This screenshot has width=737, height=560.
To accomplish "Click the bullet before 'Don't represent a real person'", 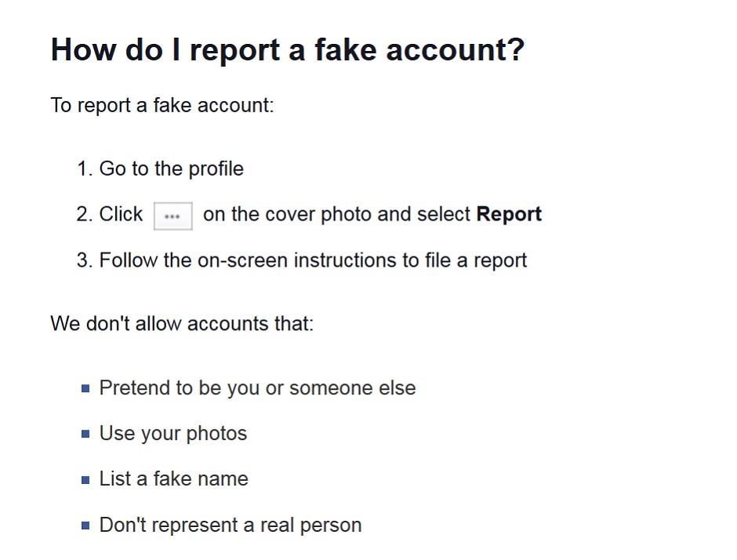I will (x=85, y=525).
